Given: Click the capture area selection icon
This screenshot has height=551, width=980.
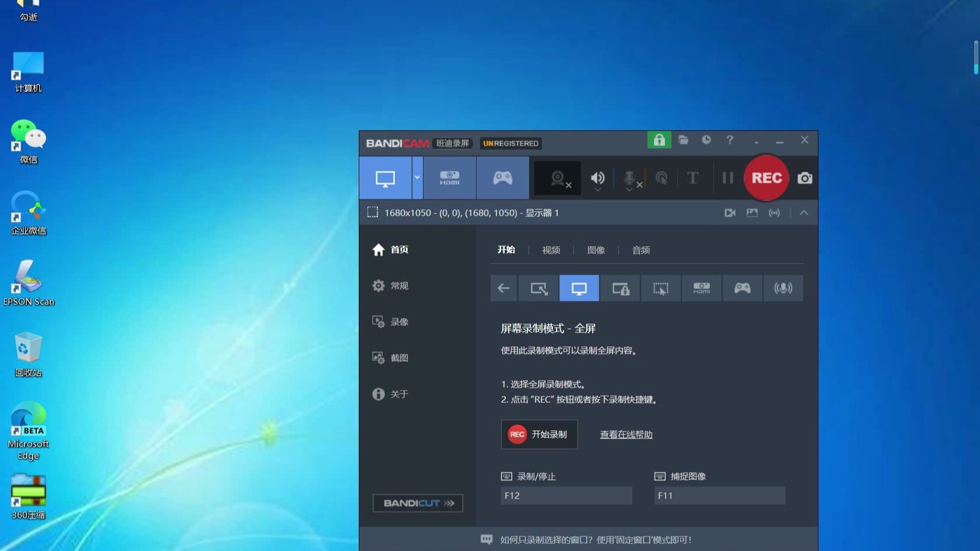Looking at the screenshot, I should pyautogui.click(x=372, y=212).
